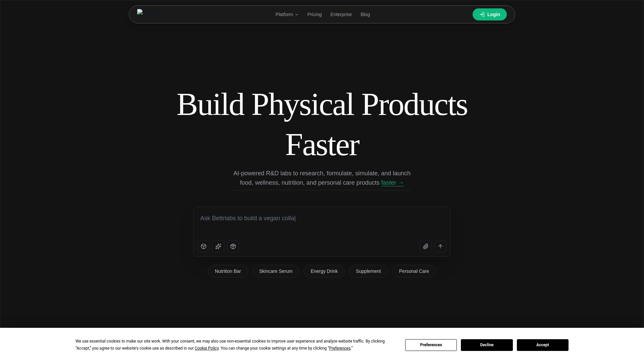Image resolution: width=644 pixels, height=362 pixels.
Task: Attach a file with the paperclip icon
Action: point(426,246)
